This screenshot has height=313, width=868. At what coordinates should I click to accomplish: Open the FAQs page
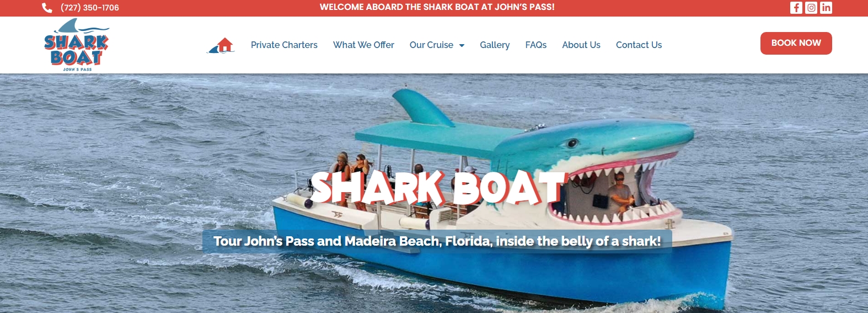click(x=536, y=45)
